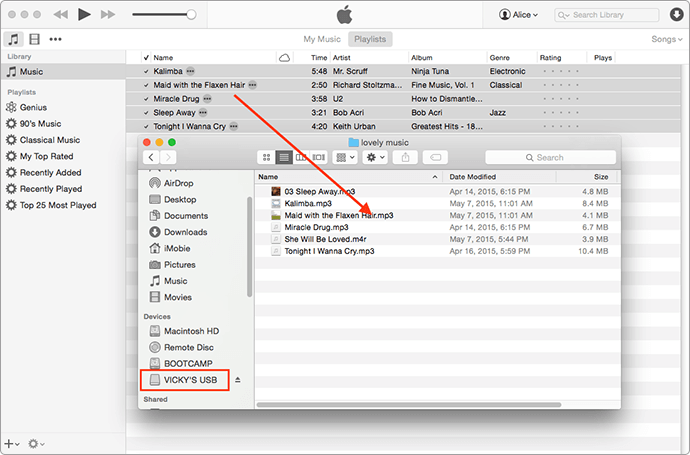Screen dimensions: 690x455
Task: Open the Finder action gear menu
Action: 375,158
